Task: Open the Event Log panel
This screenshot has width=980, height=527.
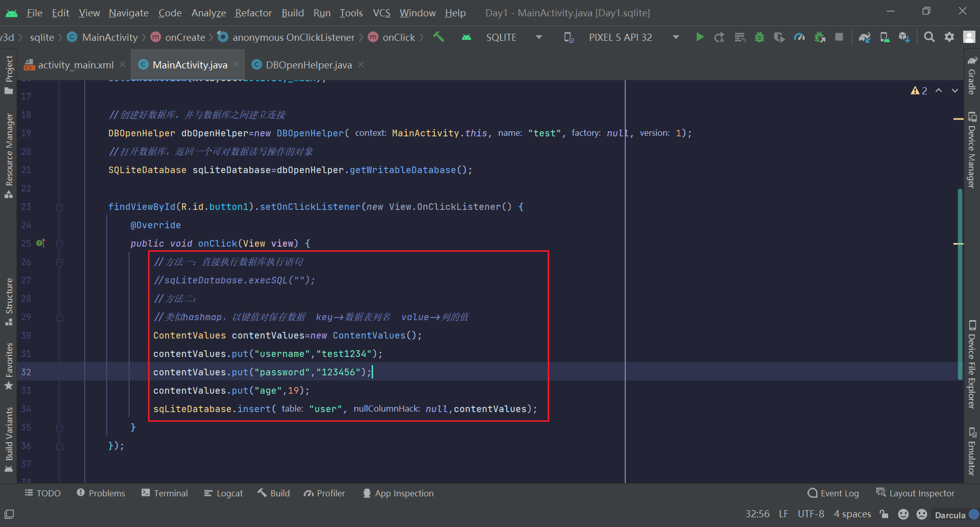Action: (x=834, y=493)
